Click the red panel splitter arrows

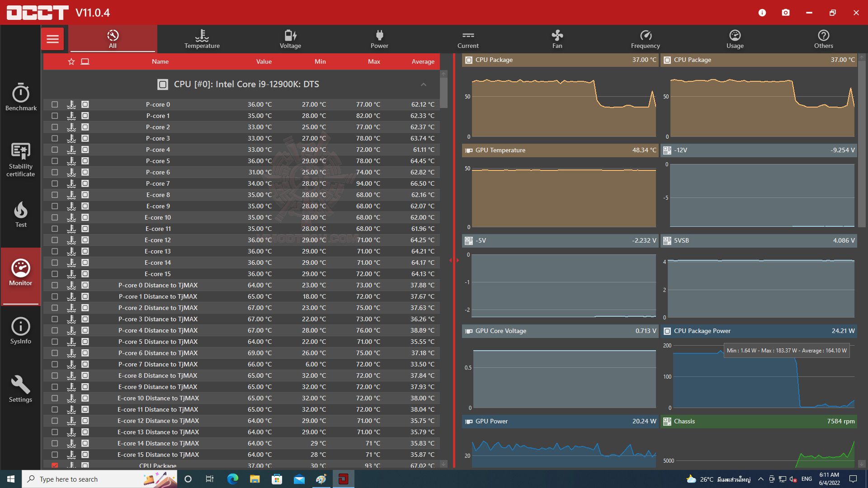454,260
